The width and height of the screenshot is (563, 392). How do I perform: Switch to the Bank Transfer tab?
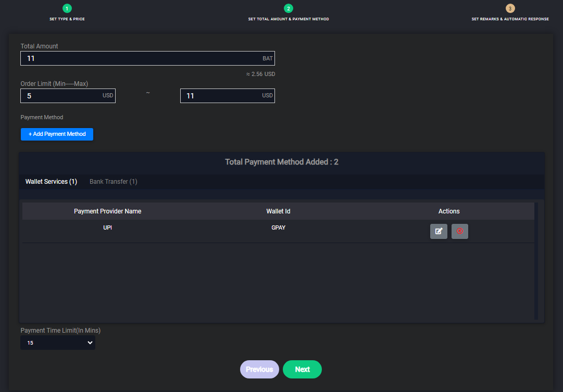point(113,181)
